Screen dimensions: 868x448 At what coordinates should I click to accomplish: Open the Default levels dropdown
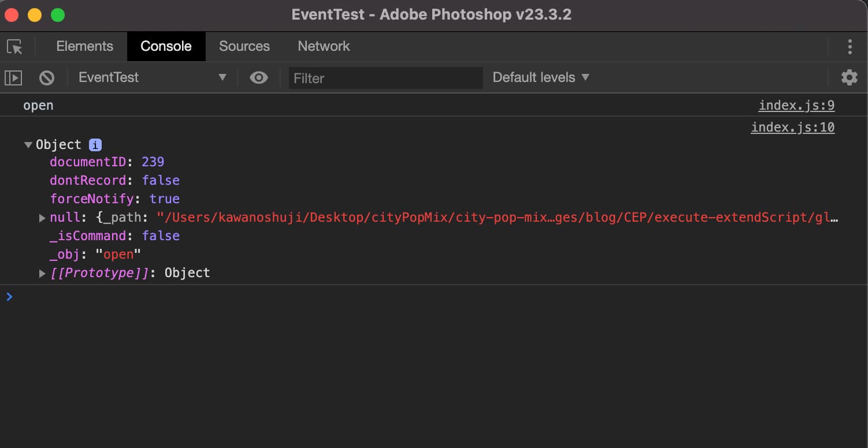[540, 77]
